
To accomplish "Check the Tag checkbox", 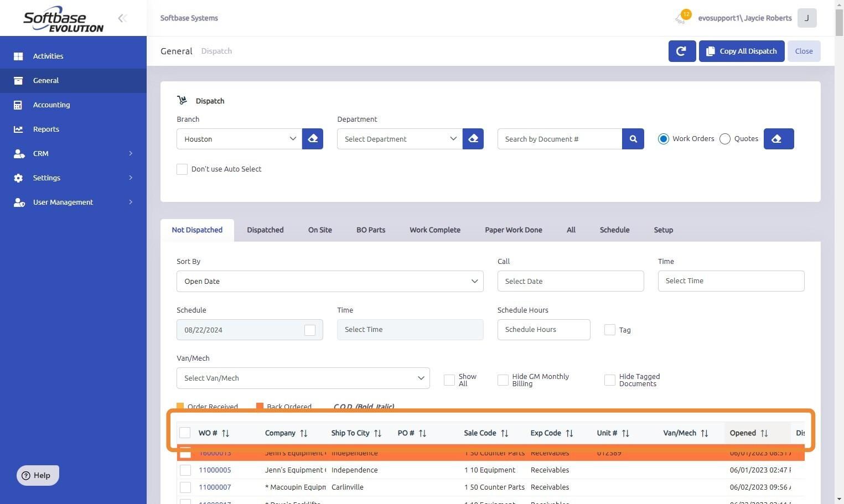I will tap(610, 330).
